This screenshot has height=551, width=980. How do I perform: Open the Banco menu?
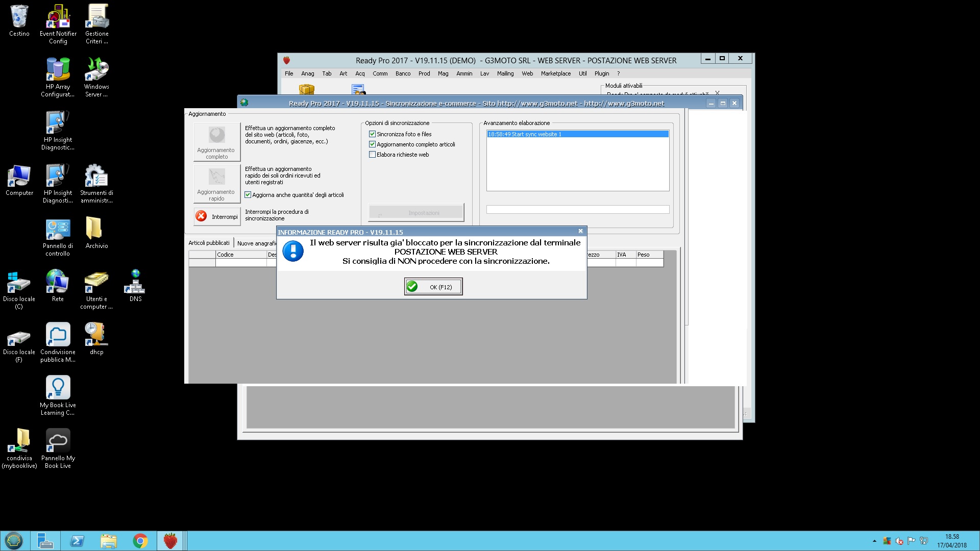[x=403, y=73]
